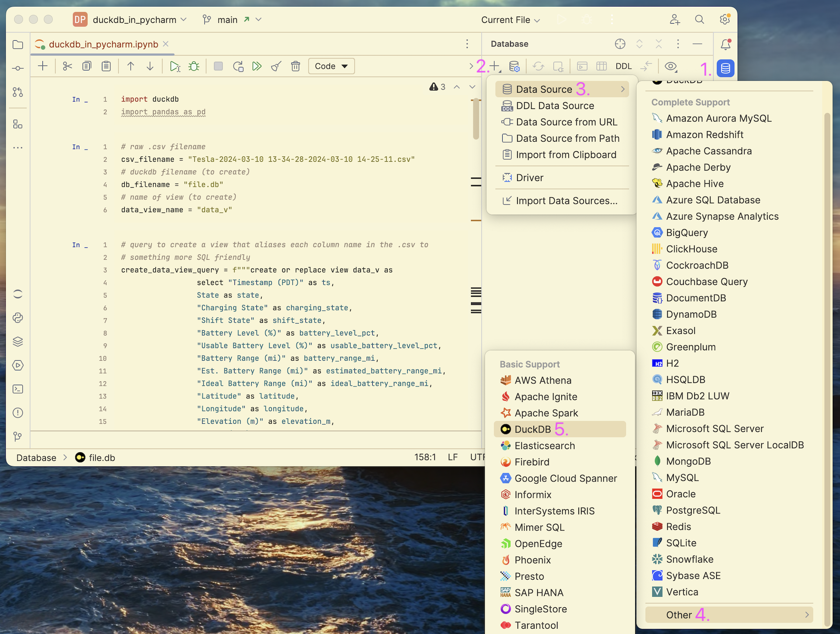Toggle the database panel visibility eye icon

[x=671, y=66]
